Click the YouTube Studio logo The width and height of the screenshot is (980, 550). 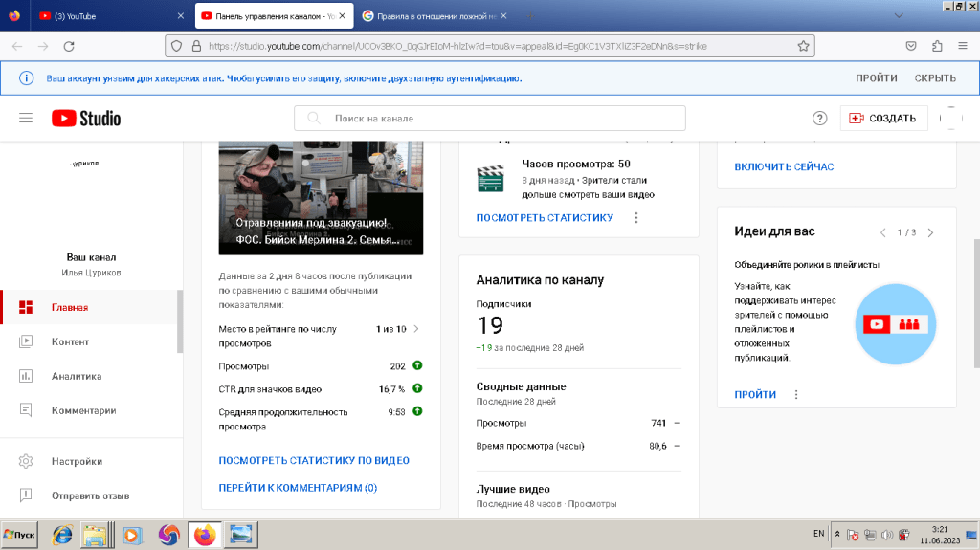(x=86, y=118)
